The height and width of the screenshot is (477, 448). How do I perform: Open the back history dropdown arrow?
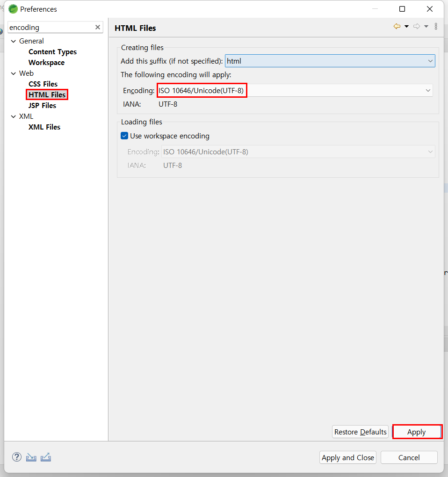(x=407, y=27)
